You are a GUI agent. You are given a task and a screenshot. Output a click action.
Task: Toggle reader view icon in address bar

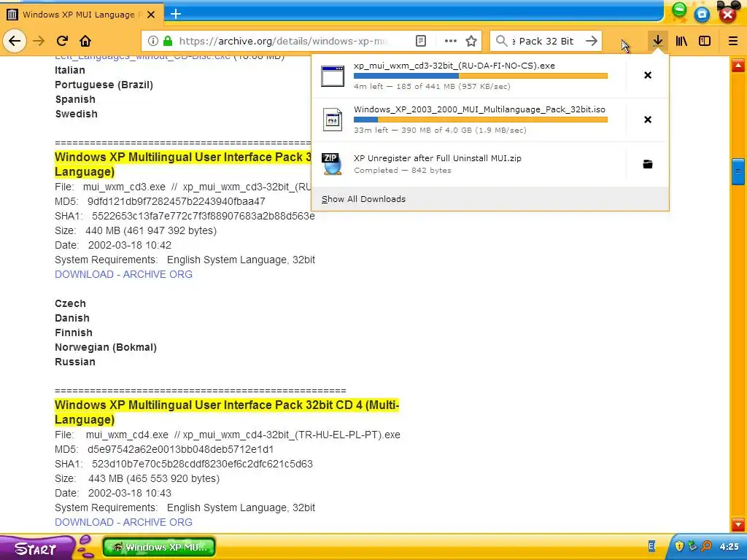[421, 41]
